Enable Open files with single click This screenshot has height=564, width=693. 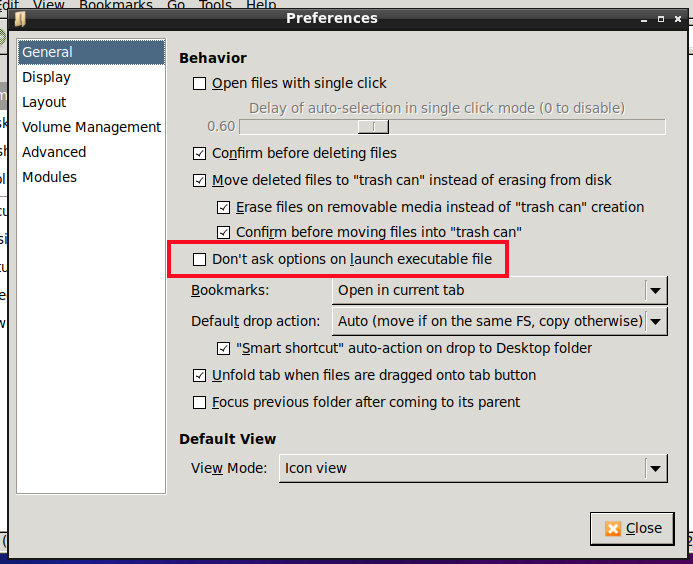[x=199, y=84]
